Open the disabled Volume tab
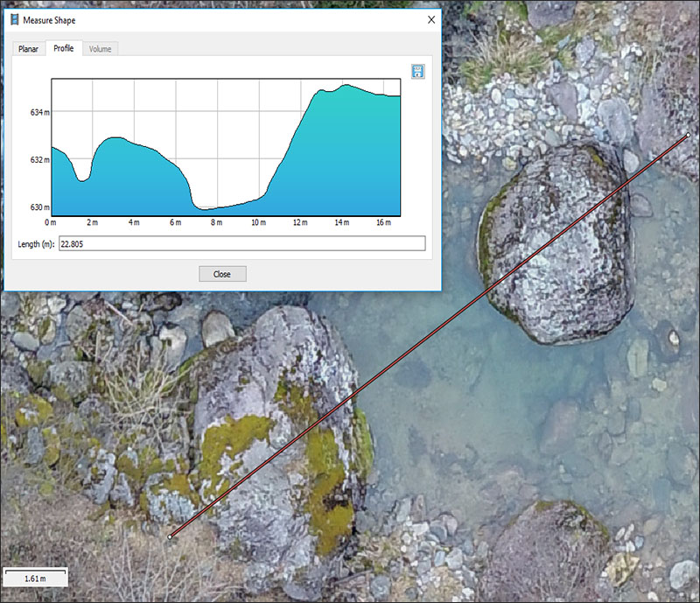700x603 pixels. click(100, 49)
